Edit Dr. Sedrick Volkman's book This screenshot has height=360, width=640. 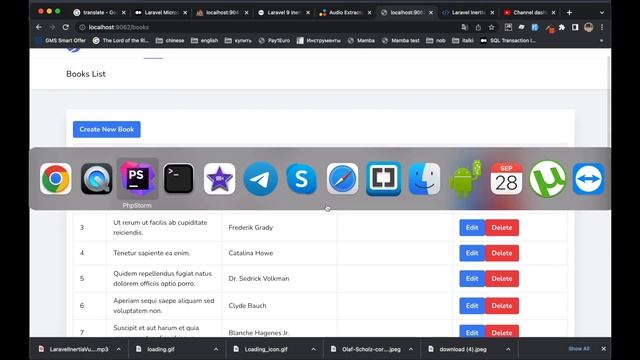tap(472, 278)
